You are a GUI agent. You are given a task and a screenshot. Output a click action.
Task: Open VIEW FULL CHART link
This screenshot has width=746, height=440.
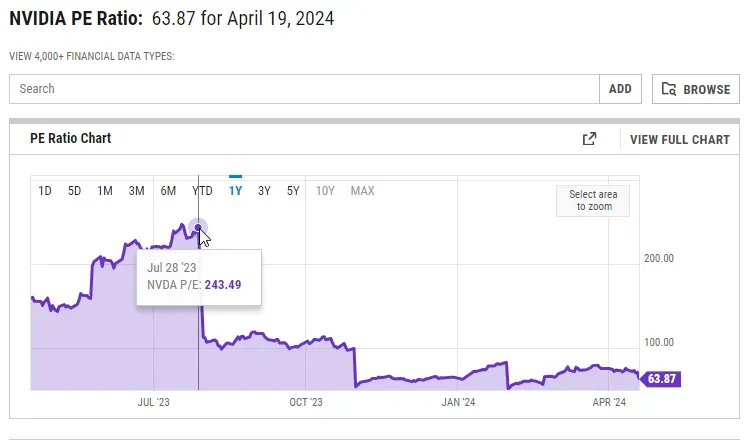point(680,139)
